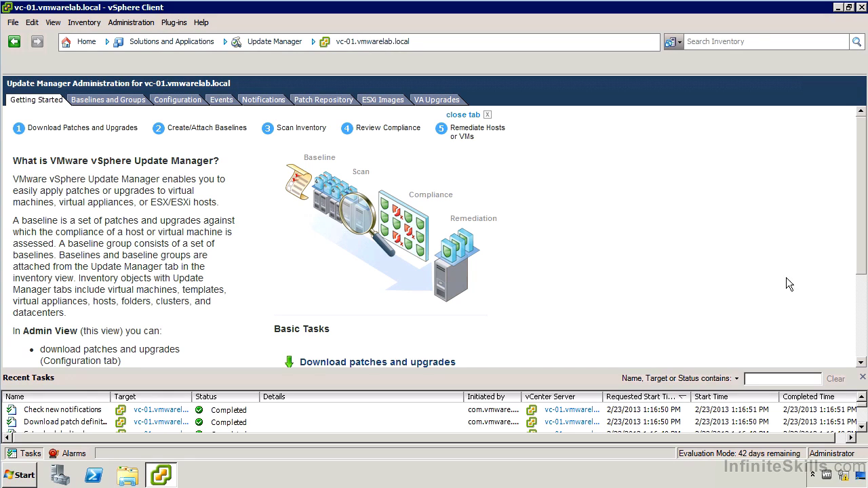
Task: Click Evaluation Mode: 42 days remaining text
Action: pyautogui.click(x=739, y=453)
